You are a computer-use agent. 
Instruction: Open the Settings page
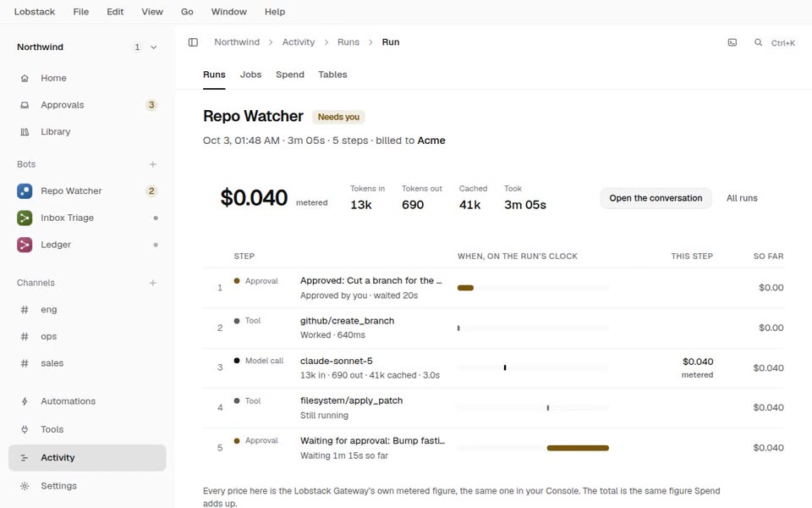point(87,486)
